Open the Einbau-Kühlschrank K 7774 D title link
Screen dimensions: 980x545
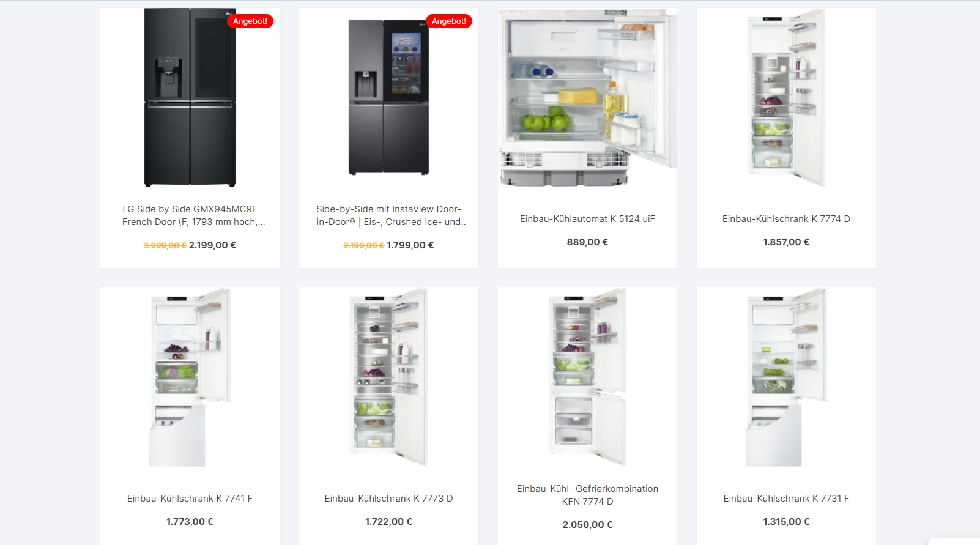pos(786,219)
